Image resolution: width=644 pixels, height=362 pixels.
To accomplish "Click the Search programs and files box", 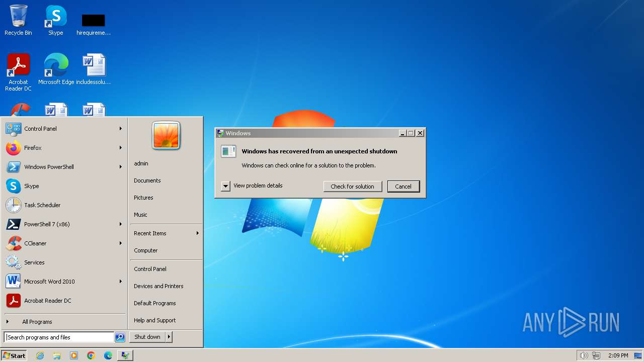I will [x=59, y=337].
